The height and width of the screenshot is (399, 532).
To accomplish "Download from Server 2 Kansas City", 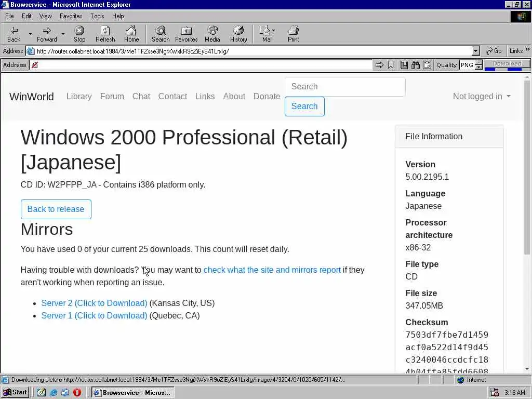I will [95, 303].
